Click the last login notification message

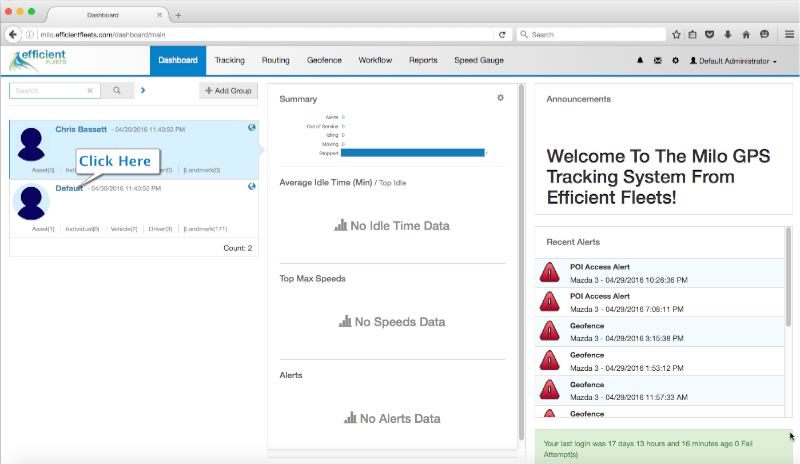click(663, 447)
